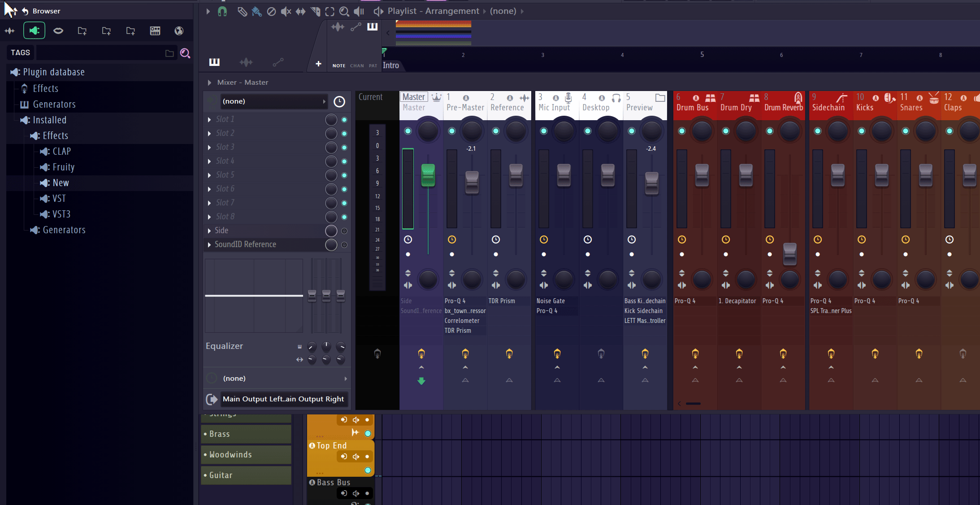Viewport: 980px width, 505px height.
Task: Select the Slice tool
Action: pyautogui.click(x=316, y=11)
